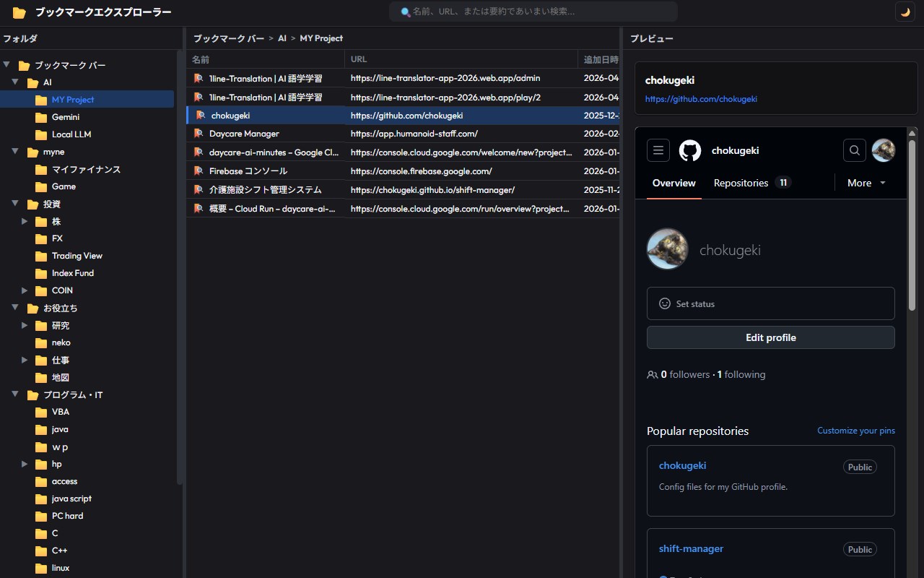Click the bookmark icon of the daycare-ai-minutes row

coord(198,152)
